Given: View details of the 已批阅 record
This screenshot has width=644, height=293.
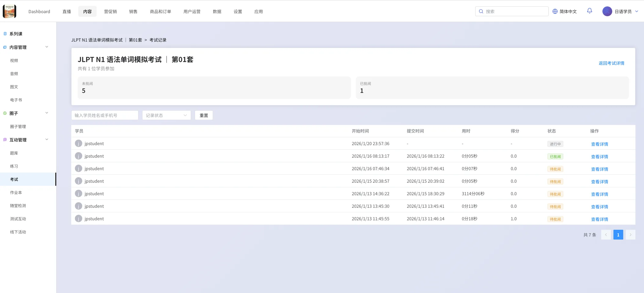Looking at the screenshot, I should pos(599,156).
